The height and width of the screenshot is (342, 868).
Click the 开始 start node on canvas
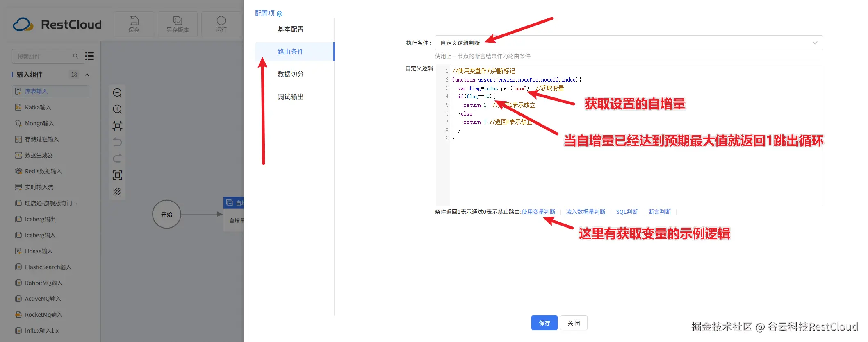[x=166, y=214]
